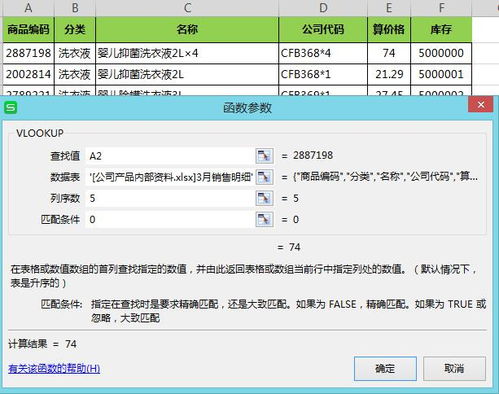Viewport: 499px width, 394px height.
Task: Cancel the dialog with the 取消 button
Action: tap(454, 368)
